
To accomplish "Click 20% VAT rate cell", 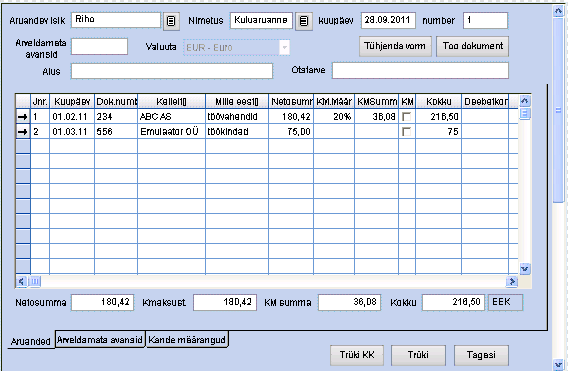I will click(x=334, y=117).
